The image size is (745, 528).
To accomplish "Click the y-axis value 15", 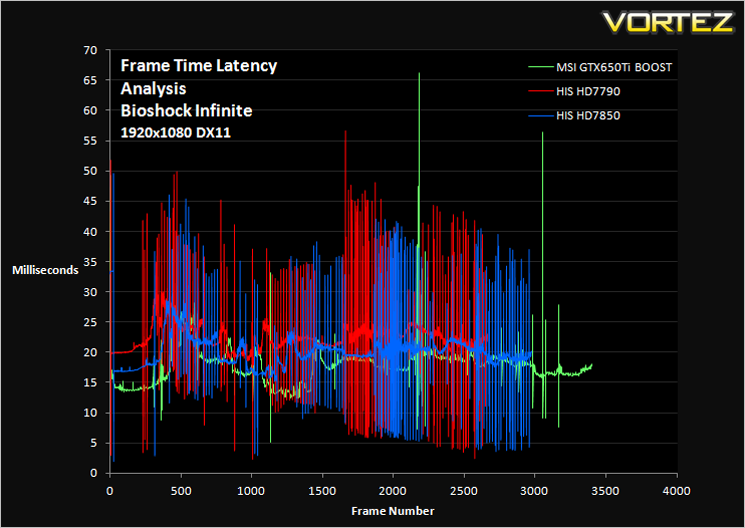I will coord(90,383).
